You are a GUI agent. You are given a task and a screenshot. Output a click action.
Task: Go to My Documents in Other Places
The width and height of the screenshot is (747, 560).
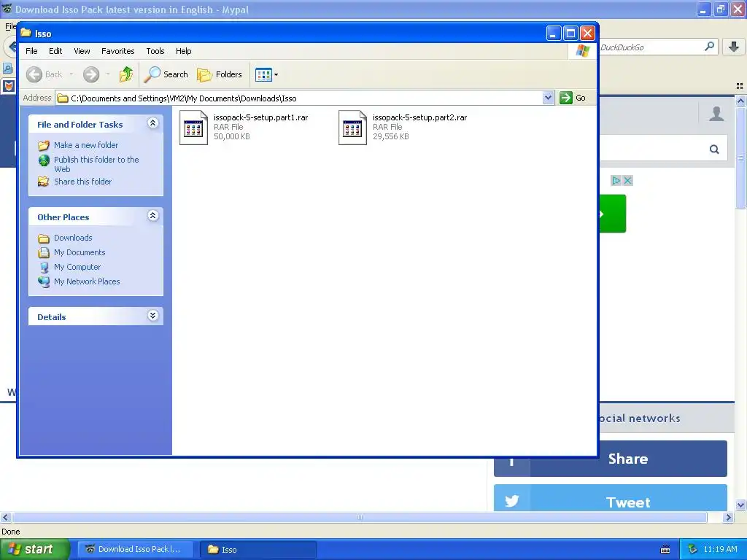pos(80,252)
